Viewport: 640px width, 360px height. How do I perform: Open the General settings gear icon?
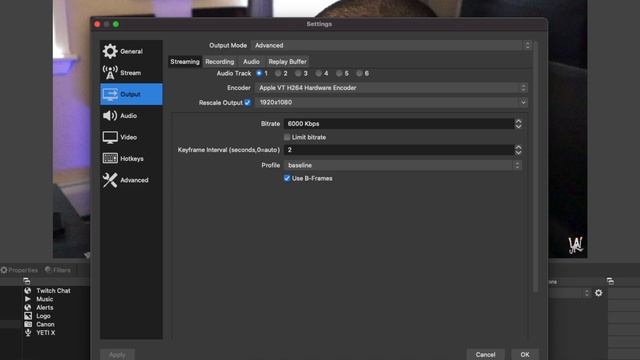point(110,51)
